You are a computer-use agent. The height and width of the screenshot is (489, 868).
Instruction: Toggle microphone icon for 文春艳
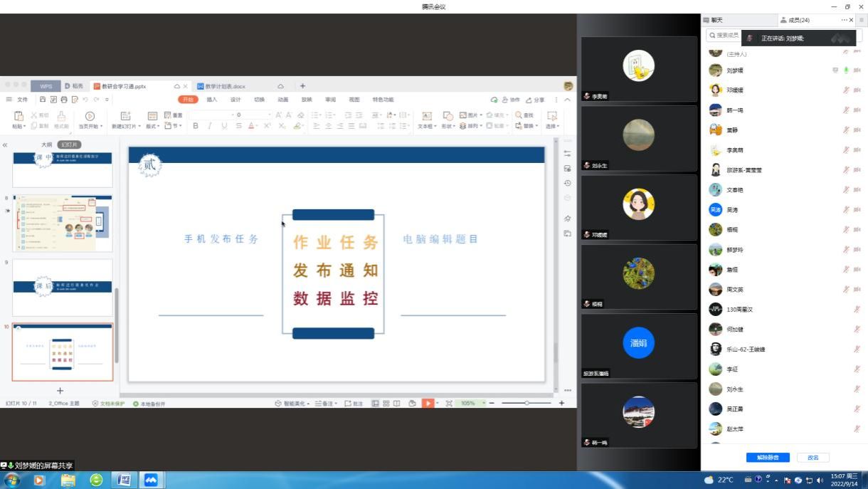pos(847,190)
